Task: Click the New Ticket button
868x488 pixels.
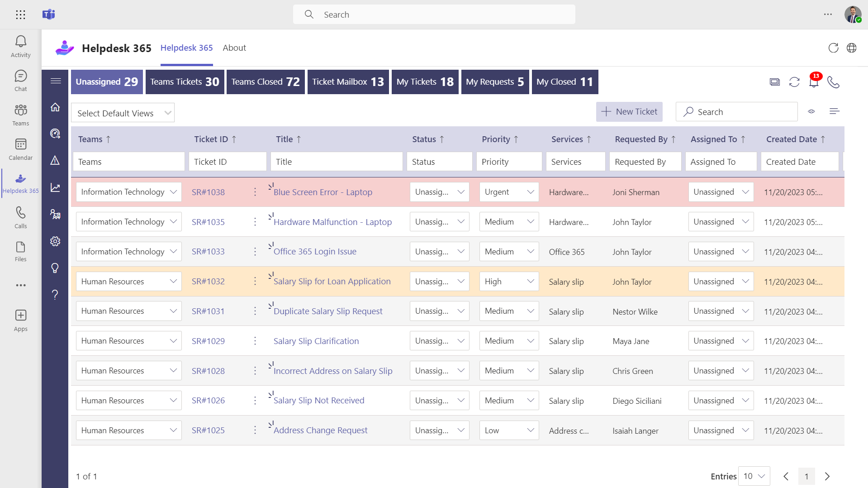Action: coord(629,112)
